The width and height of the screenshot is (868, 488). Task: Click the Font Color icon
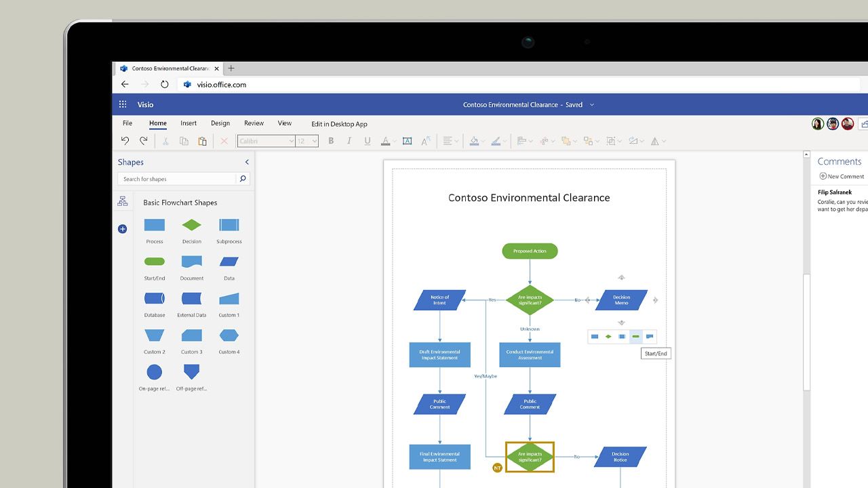coord(385,141)
